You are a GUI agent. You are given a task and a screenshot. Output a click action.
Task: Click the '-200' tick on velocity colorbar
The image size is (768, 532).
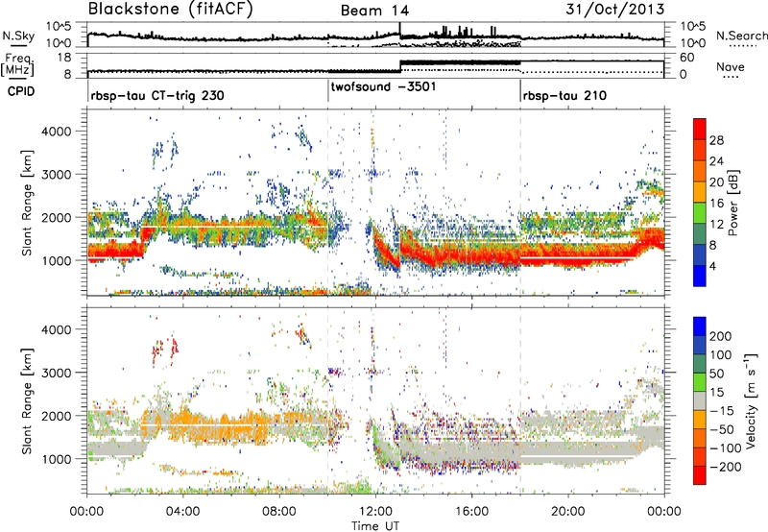pos(725,467)
